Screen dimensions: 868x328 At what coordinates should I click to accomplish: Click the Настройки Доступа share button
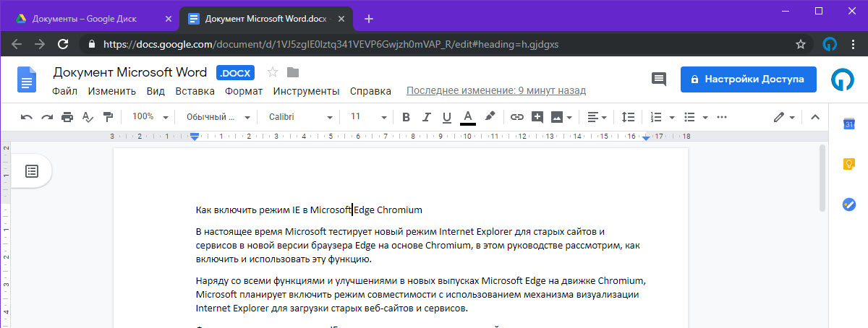click(749, 79)
